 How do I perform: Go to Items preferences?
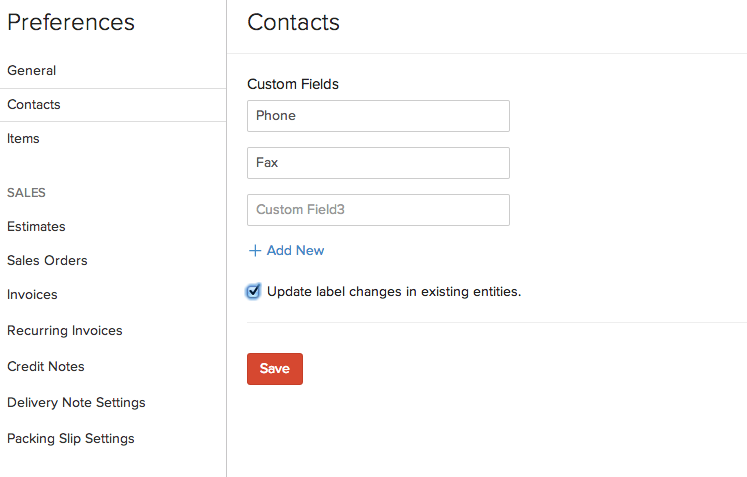click(x=23, y=139)
